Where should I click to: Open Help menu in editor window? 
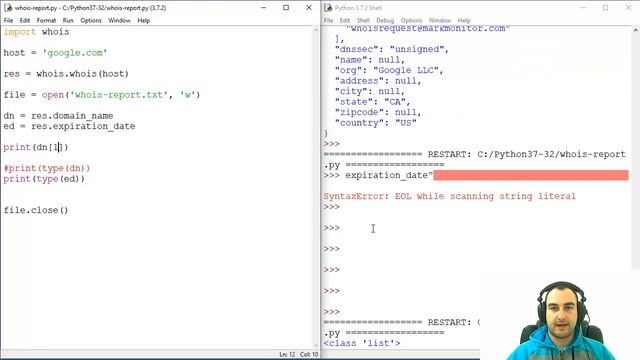pos(143,20)
